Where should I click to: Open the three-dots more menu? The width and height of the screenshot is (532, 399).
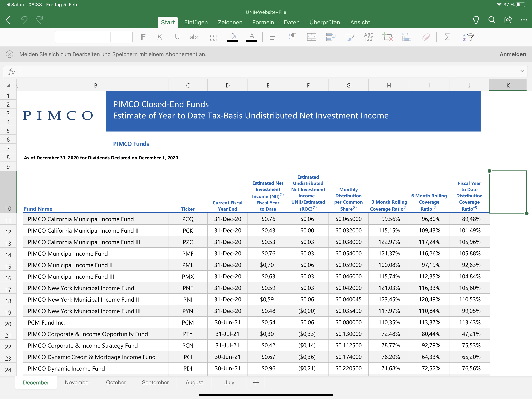click(x=524, y=20)
